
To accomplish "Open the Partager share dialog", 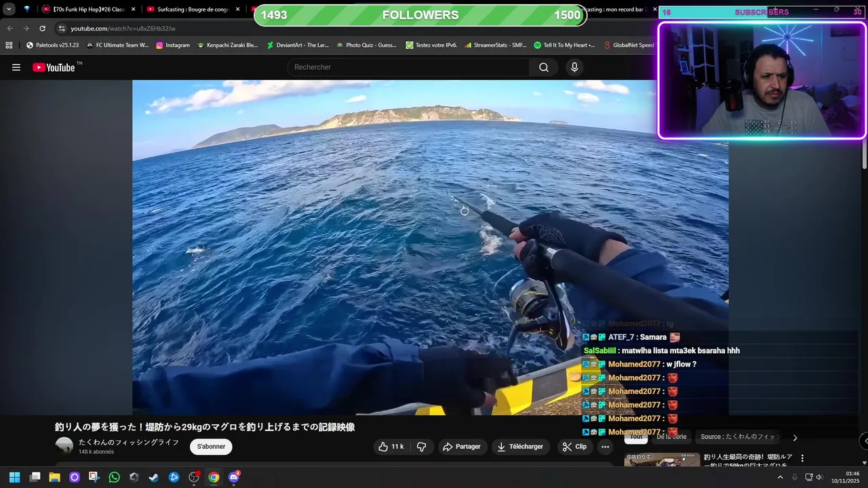I will [x=461, y=447].
